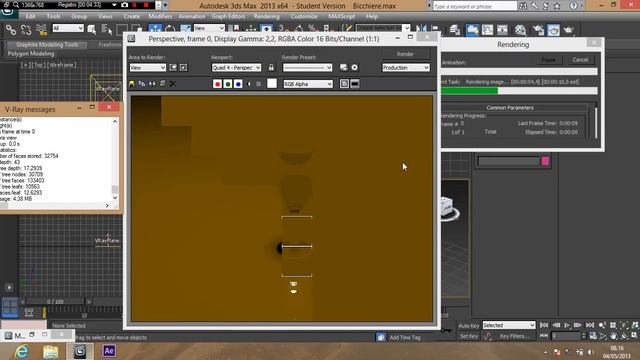Open Environment and Effects dialog icon
The height and width of the screenshot is (360, 640).
pos(355,67)
